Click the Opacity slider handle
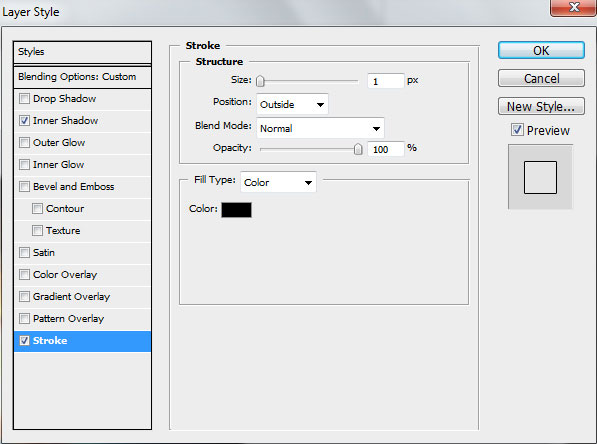The width and height of the screenshot is (597, 444). [x=358, y=149]
